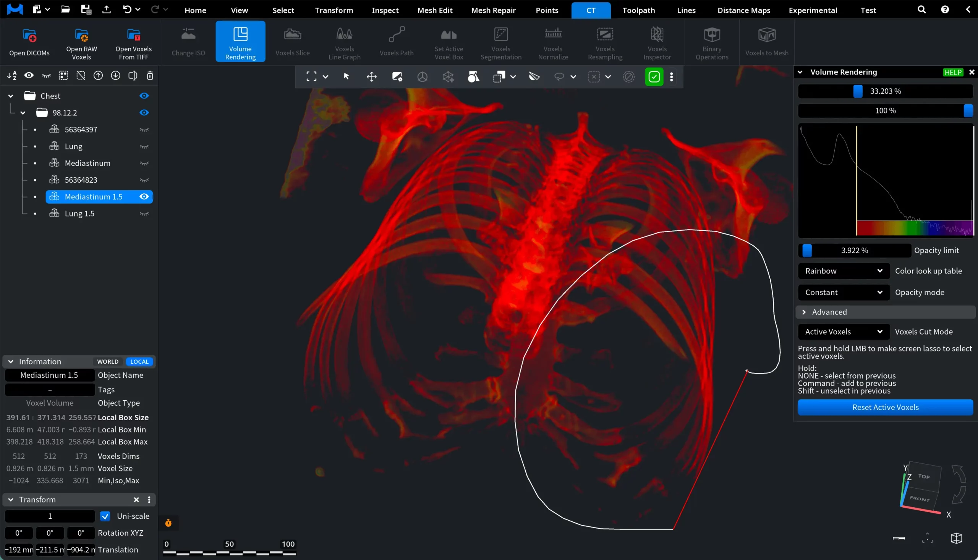This screenshot has height=560, width=978.
Task: Show the Lung voxel object
Action: (x=144, y=147)
